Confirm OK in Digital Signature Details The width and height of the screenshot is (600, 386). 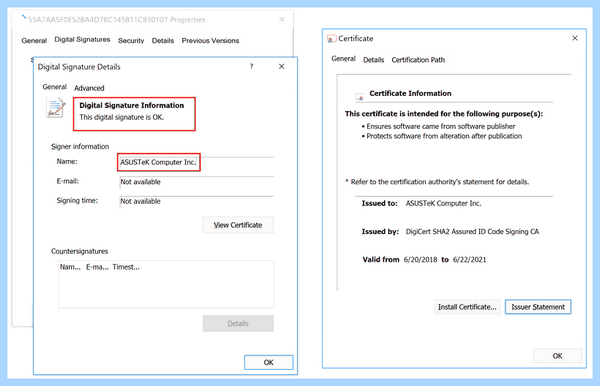[269, 362]
